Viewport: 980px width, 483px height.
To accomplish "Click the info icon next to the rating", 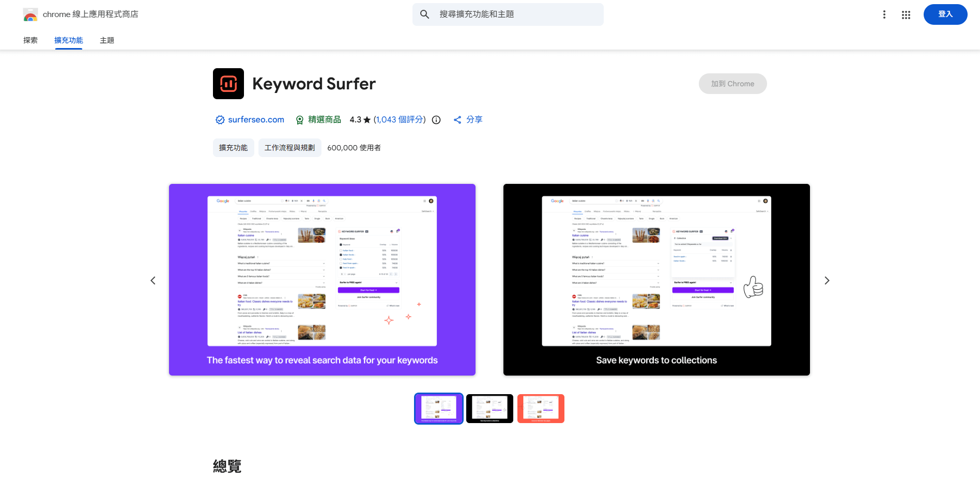I will pos(436,120).
